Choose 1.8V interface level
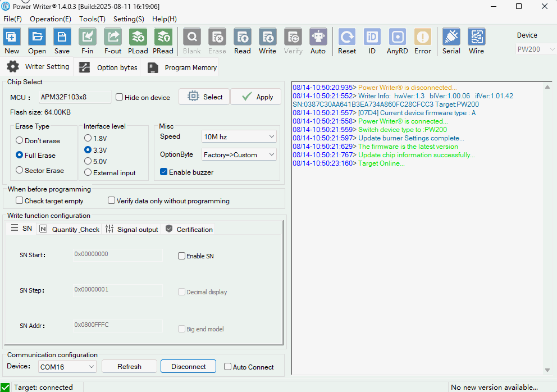The width and height of the screenshot is (557, 392). click(x=88, y=138)
